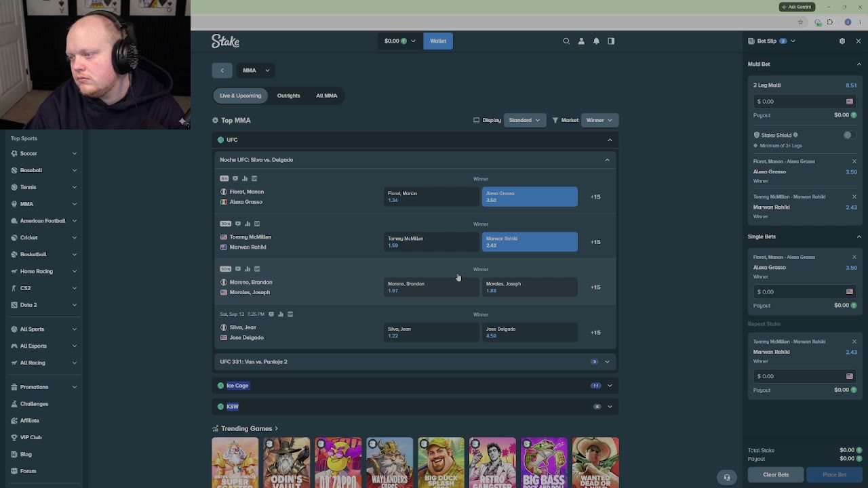The height and width of the screenshot is (488, 868).
Task: Open the Big Bass game thumbnail
Action: click(544, 463)
